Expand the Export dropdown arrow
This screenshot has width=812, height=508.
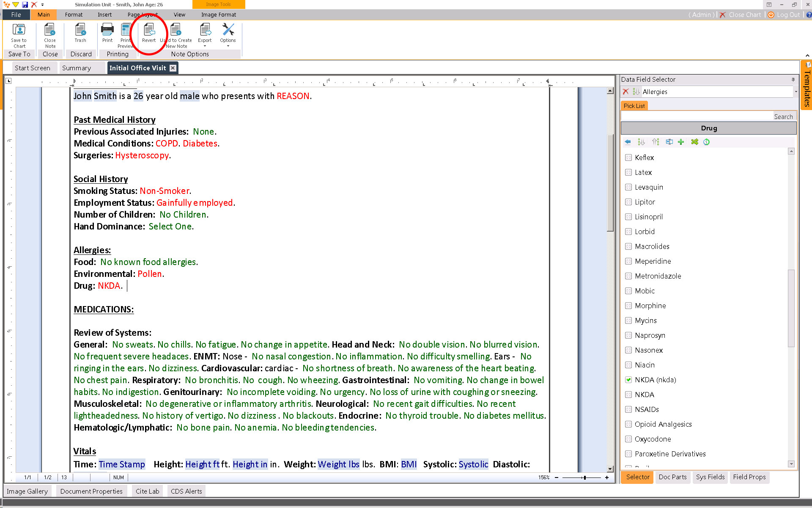point(205,46)
